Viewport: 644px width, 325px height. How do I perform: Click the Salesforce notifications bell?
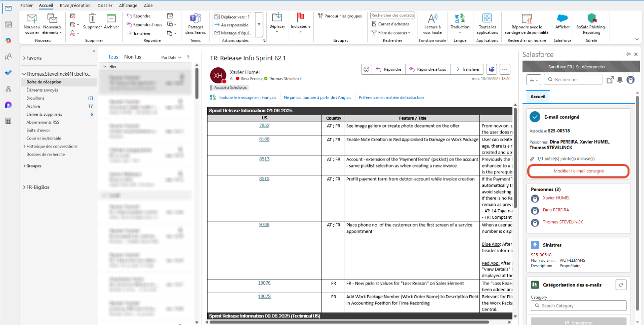tap(620, 80)
